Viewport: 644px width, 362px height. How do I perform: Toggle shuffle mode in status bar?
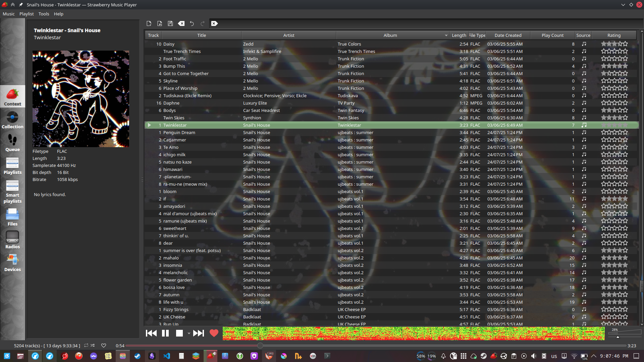[93, 345]
